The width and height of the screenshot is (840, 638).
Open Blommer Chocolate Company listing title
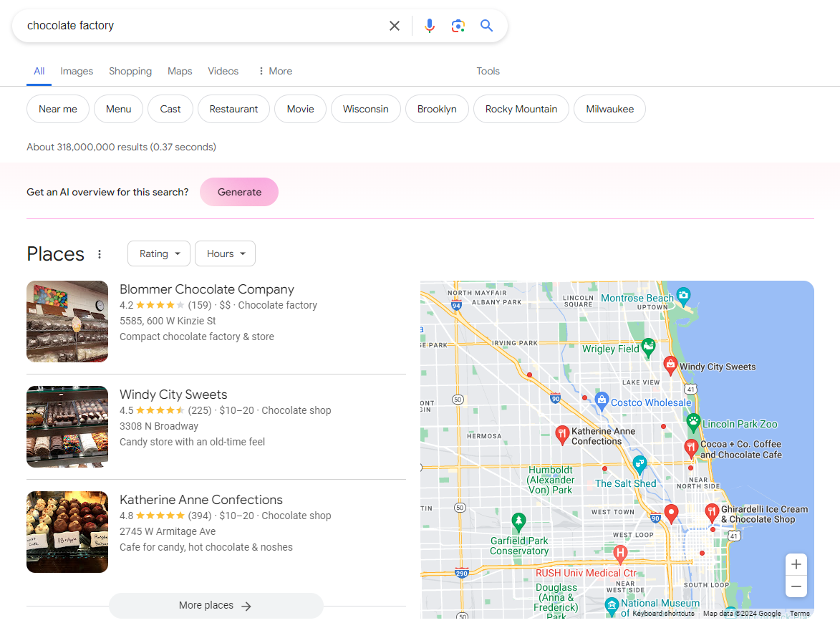[207, 289]
